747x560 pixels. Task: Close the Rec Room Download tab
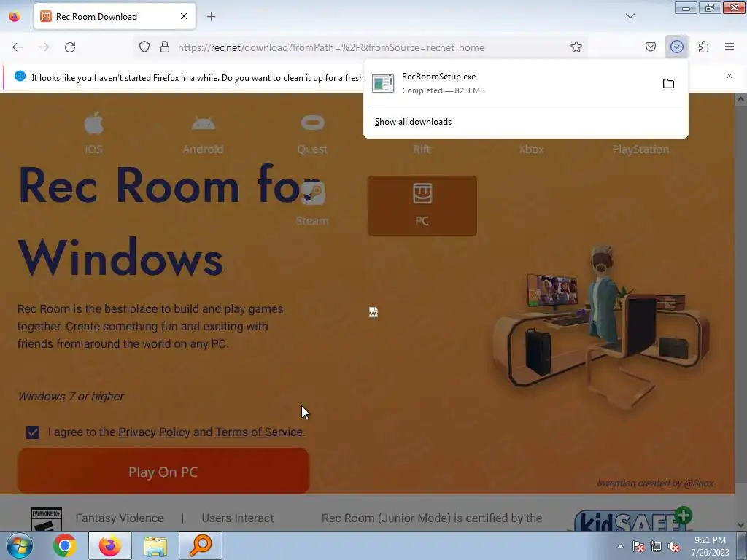(183, 16)
